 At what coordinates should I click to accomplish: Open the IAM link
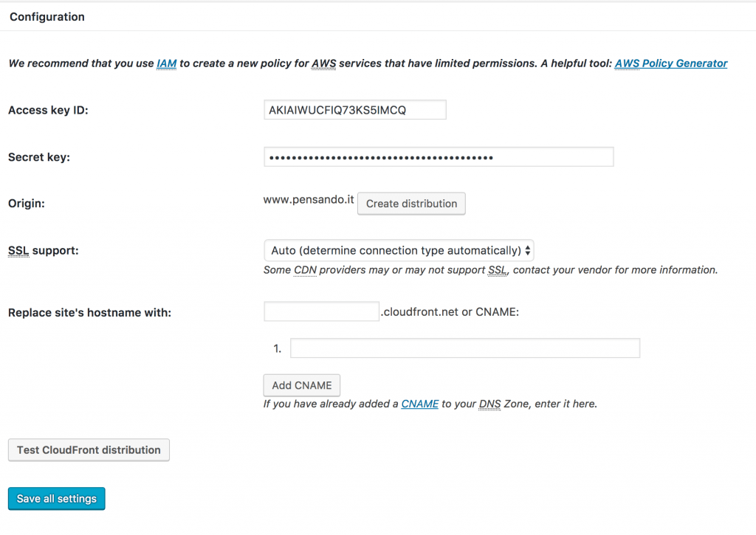point(166,63)
